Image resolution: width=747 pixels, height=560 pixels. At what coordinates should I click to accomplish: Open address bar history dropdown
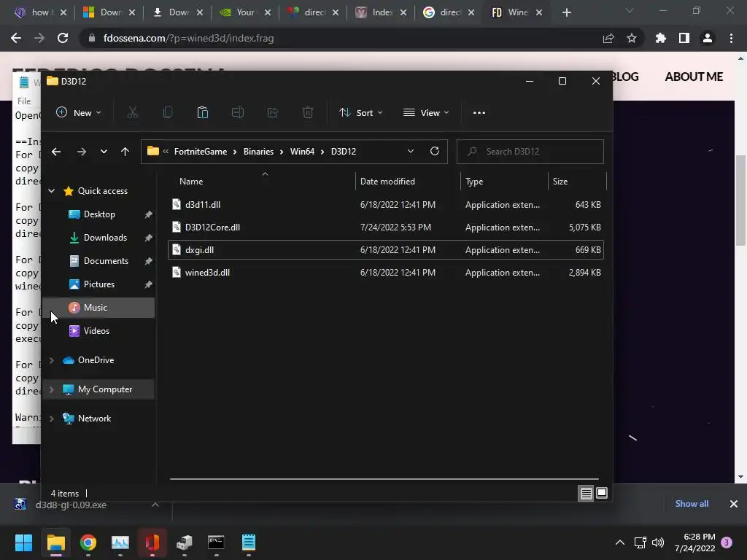click(410, 151)
